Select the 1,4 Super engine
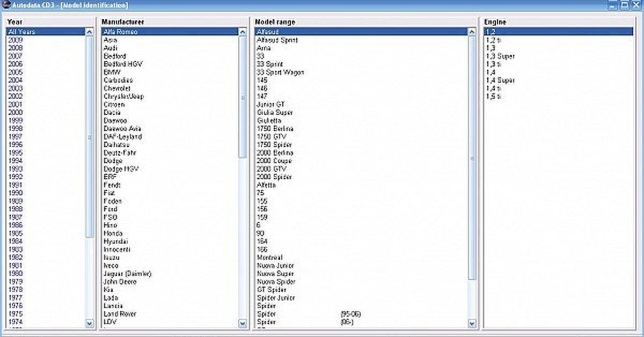 (x=500, y=80)
